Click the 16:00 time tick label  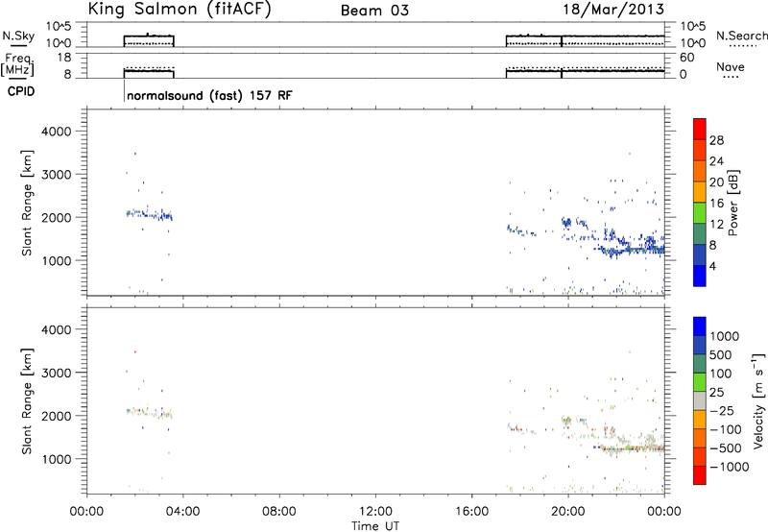coord(471,512)
